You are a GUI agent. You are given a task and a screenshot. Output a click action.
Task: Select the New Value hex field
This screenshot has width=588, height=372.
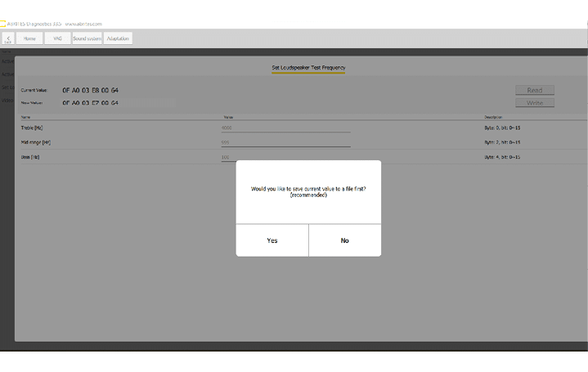[x=90, y=103]
